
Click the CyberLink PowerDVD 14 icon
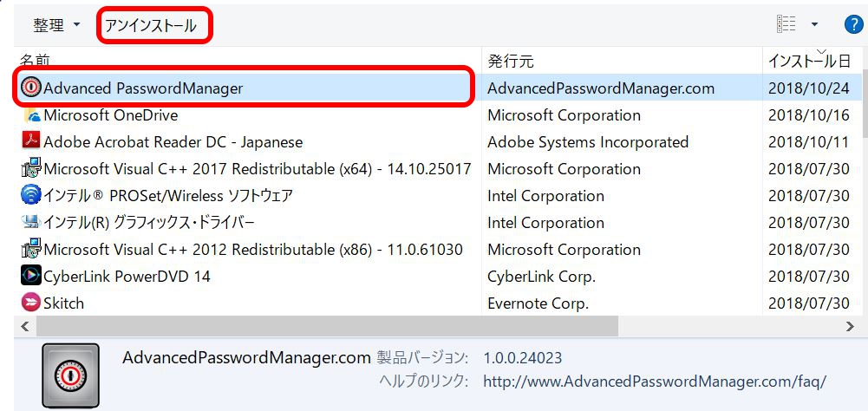[31, 277]
